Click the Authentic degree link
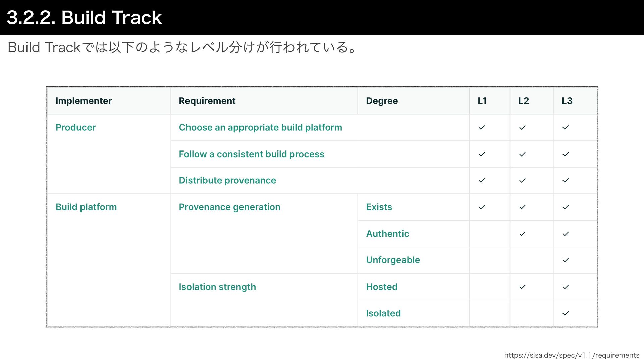Screen dimensions: 644x362 point(387,234)
